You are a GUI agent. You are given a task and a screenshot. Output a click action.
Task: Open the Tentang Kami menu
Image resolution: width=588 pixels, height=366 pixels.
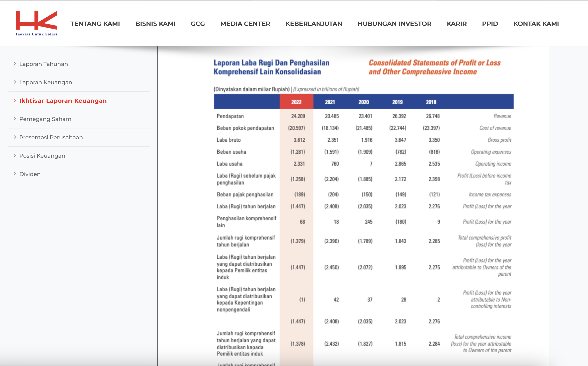click(x=95, y=24)
